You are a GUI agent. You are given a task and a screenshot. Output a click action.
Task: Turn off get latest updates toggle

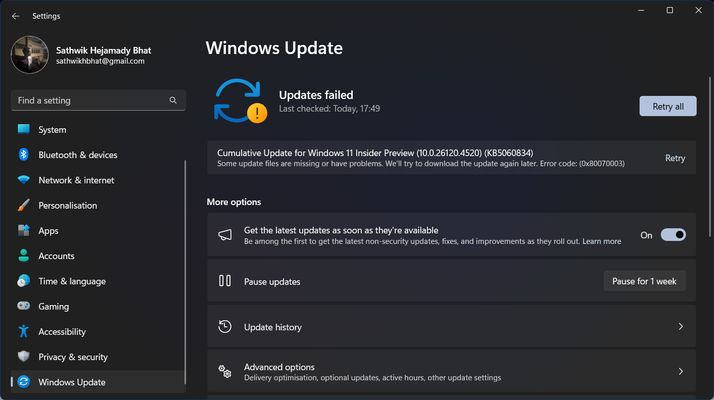click(673, 235)
